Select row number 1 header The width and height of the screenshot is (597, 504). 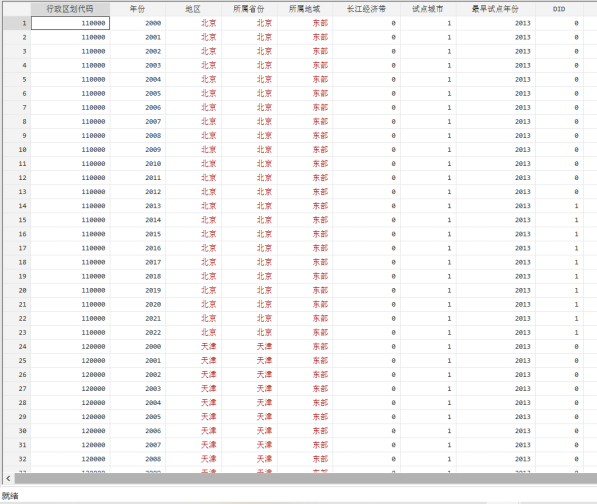17,23
